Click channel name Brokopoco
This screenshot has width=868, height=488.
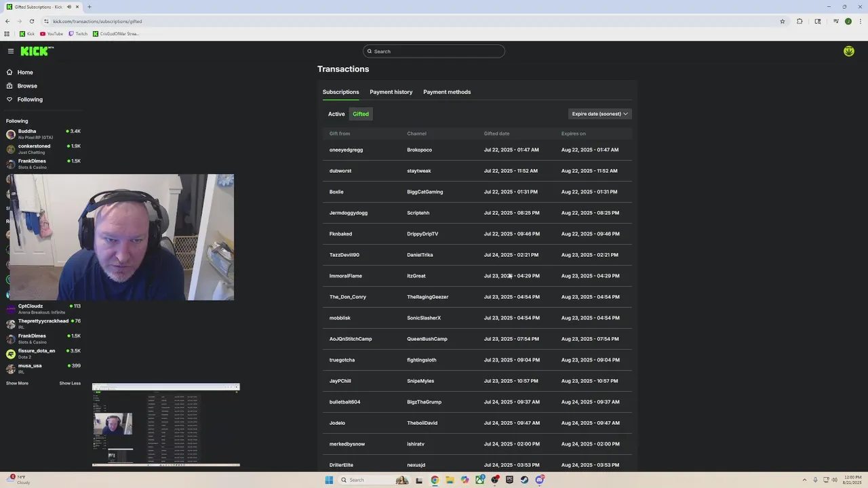(x=419, y=150)
